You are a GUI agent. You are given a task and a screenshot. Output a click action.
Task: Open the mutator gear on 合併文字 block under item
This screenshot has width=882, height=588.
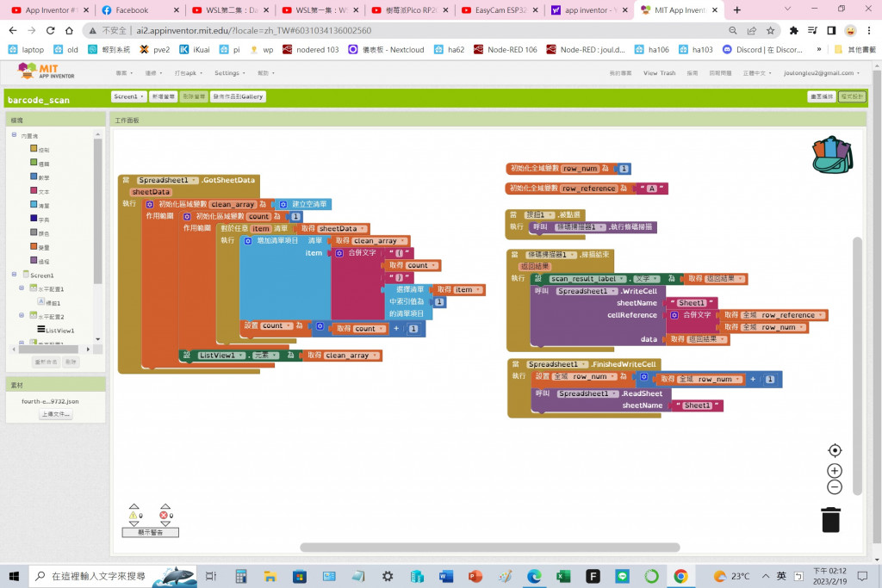[x=339, y=253]
